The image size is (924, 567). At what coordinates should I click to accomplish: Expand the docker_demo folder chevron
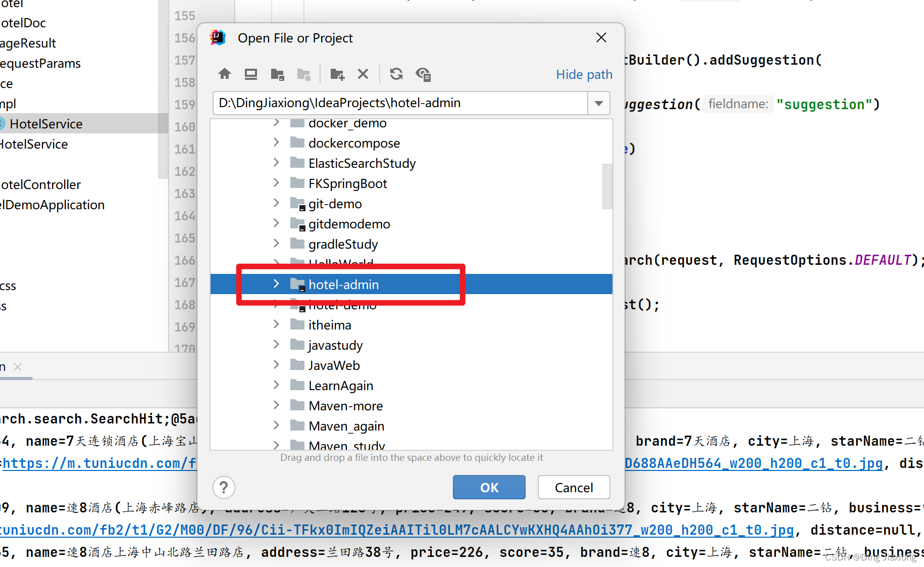coord(276,122)
